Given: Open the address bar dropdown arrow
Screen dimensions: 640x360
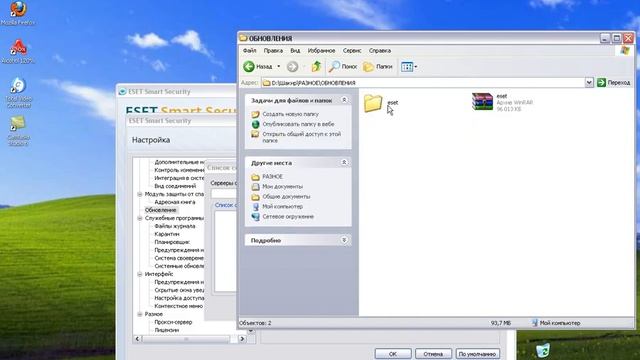Looking at the screenshot, I should point(589,83).
